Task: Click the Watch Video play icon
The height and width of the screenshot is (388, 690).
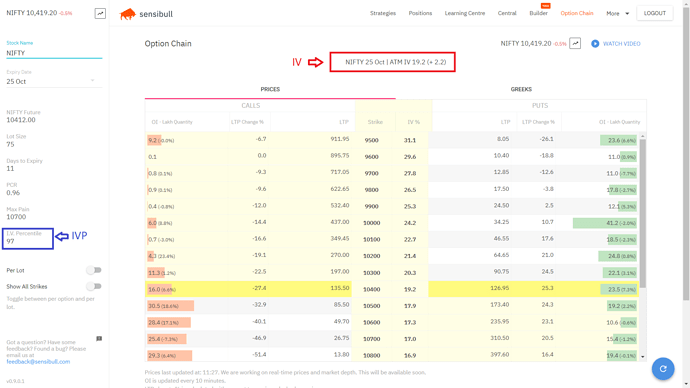Action: pos(595,44)
